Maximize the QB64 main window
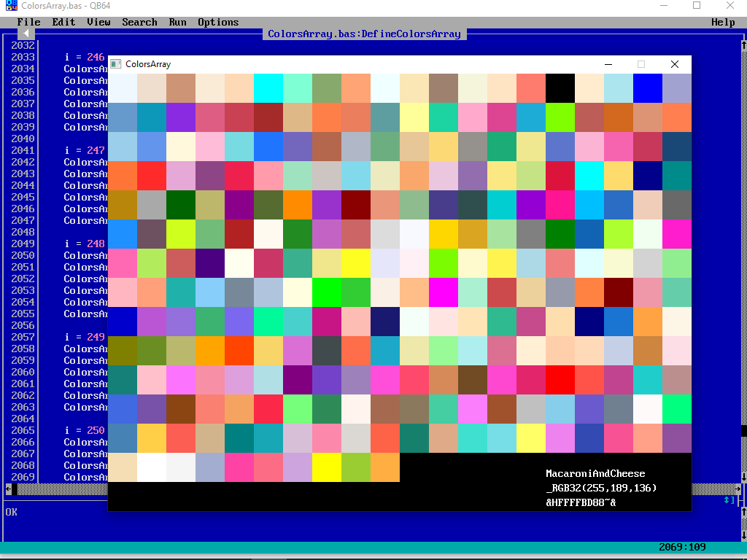Viewport: 747px width, 560px height. pyautogui.click(x=697, y=6)
